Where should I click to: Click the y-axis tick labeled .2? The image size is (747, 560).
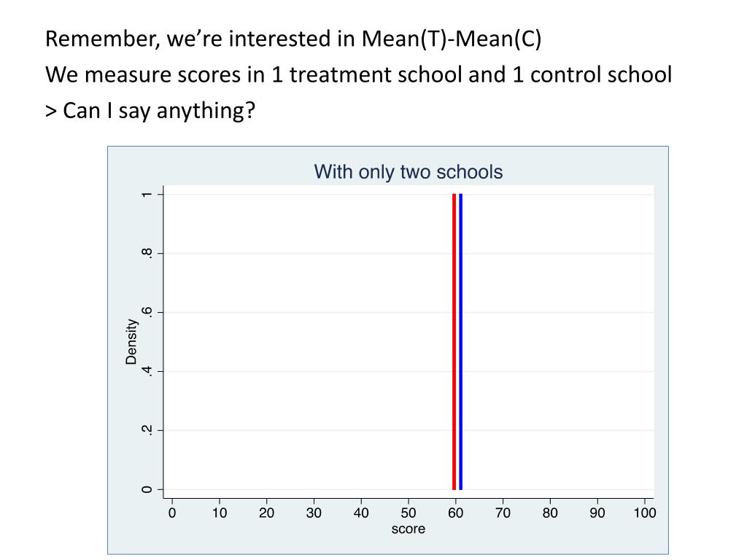click(147, 430)
